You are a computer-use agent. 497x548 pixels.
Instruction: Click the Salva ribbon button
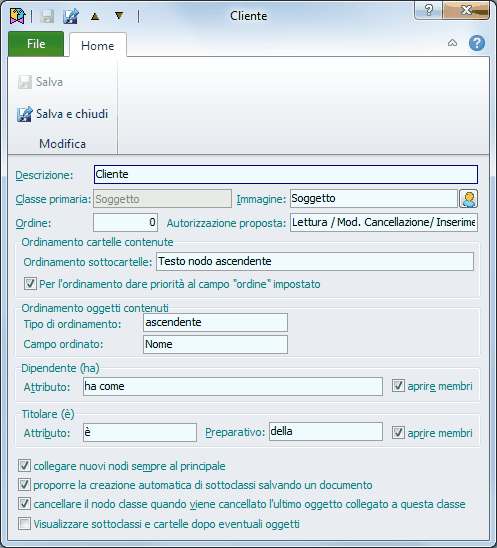pos(41,82)
